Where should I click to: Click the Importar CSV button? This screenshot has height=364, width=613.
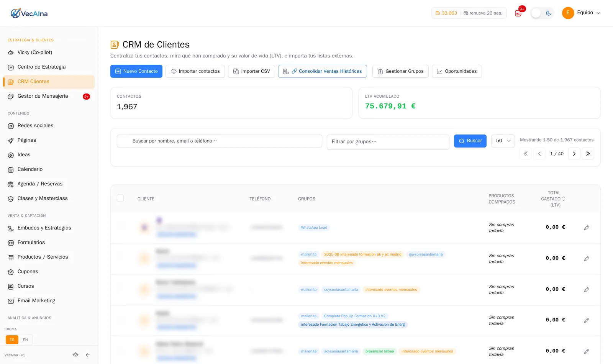pos(251,71)
